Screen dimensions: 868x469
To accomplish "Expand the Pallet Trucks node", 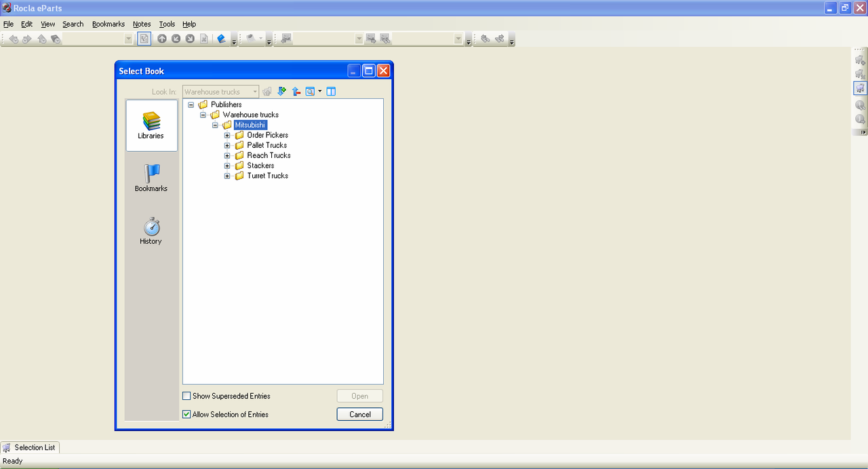I will 227,145.
